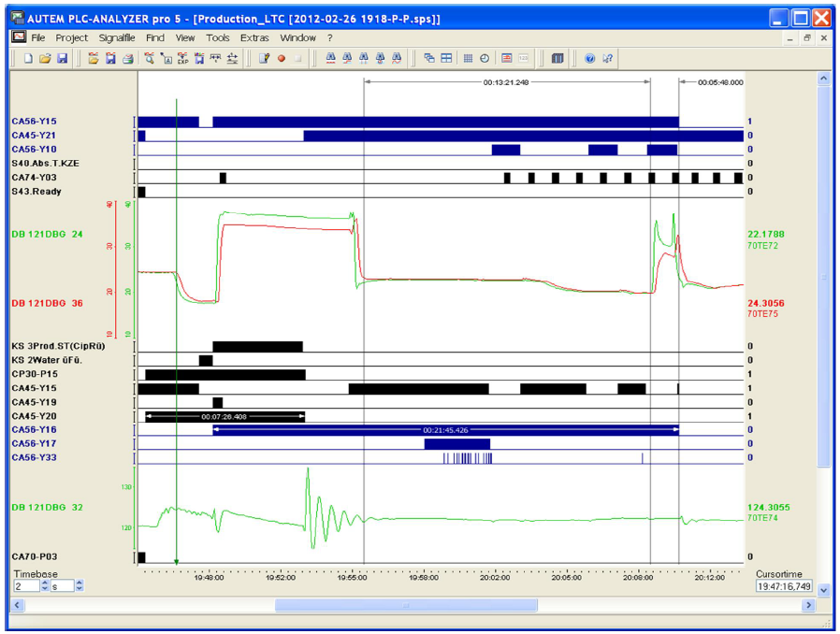This screenshot has height=634, width=840.
Task: Click the cascade windows icon
Action: click(429, 58)
